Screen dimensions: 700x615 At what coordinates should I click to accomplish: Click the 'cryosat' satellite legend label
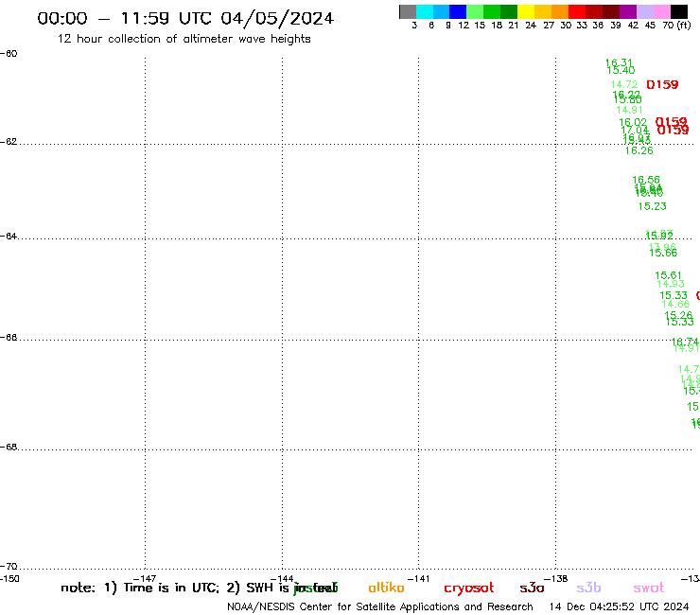pyautogui.click(x=469, y=589)
